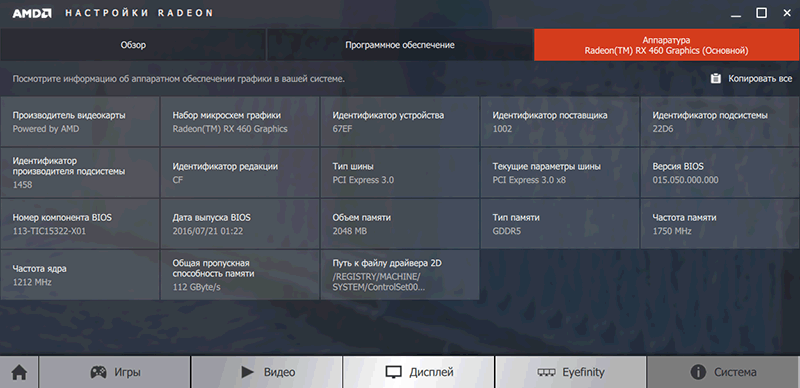The width and height of the screenshot is (800, 388).
Task: Select Тип памяти GDDR5 tile
Action: coord(560,224)
